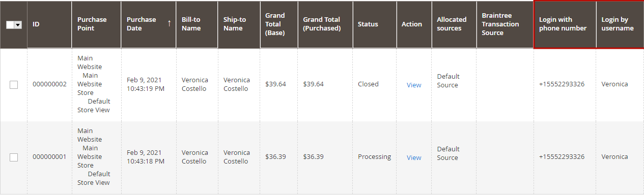The width and height of the screenshot is (644, 195).
Task: Select the checkbox for order 000000001
Action: (14, 157)
